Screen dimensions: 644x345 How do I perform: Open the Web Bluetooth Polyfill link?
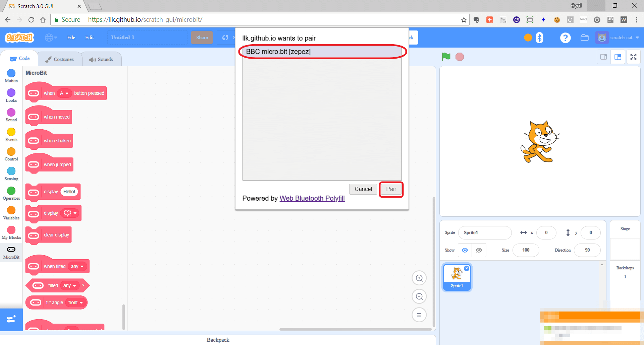[312, 198]
